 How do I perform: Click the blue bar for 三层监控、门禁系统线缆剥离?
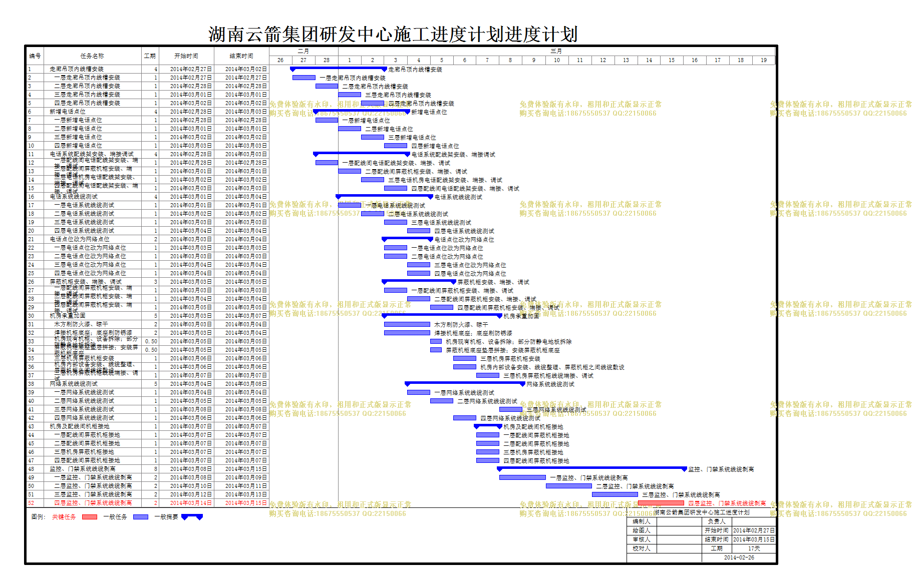coord(615,494)
